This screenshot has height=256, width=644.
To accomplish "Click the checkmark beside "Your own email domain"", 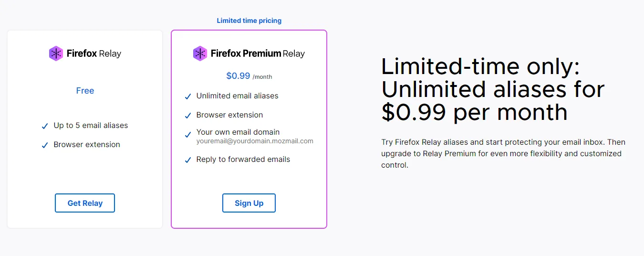I will tap(188, 136).
